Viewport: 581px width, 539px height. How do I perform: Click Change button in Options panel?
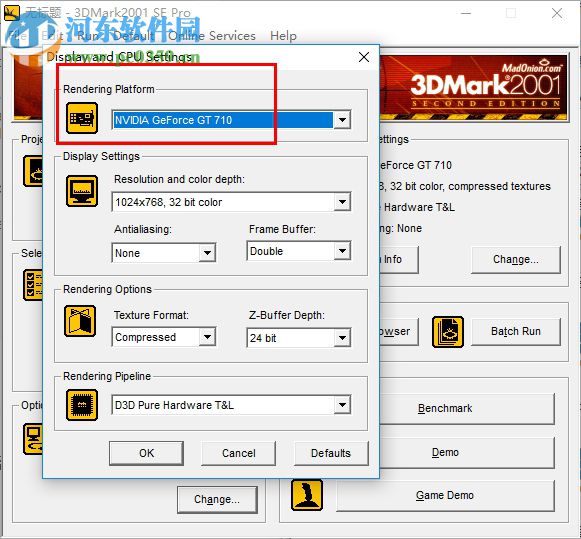[217, 499]
